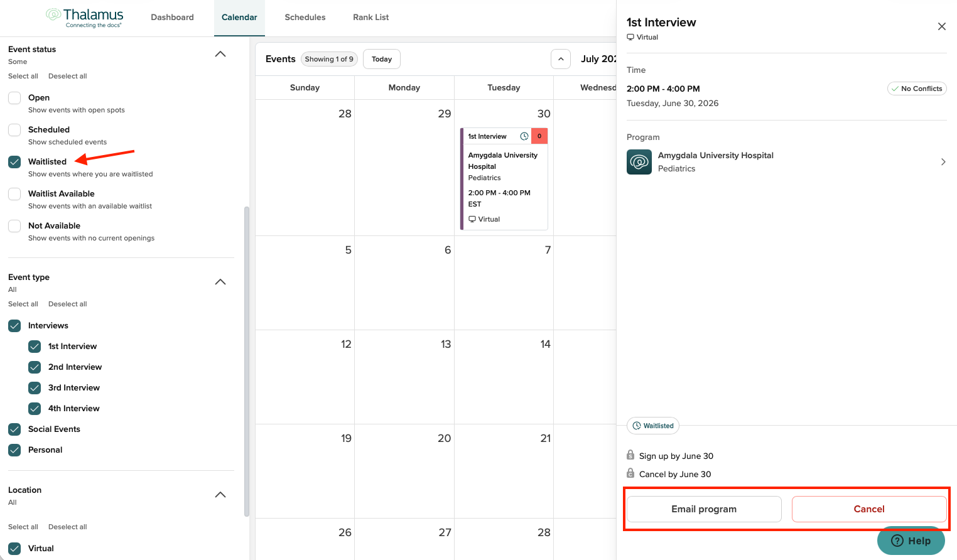Click the red zero-spots badge on event
957x560 pixels.
539,136
